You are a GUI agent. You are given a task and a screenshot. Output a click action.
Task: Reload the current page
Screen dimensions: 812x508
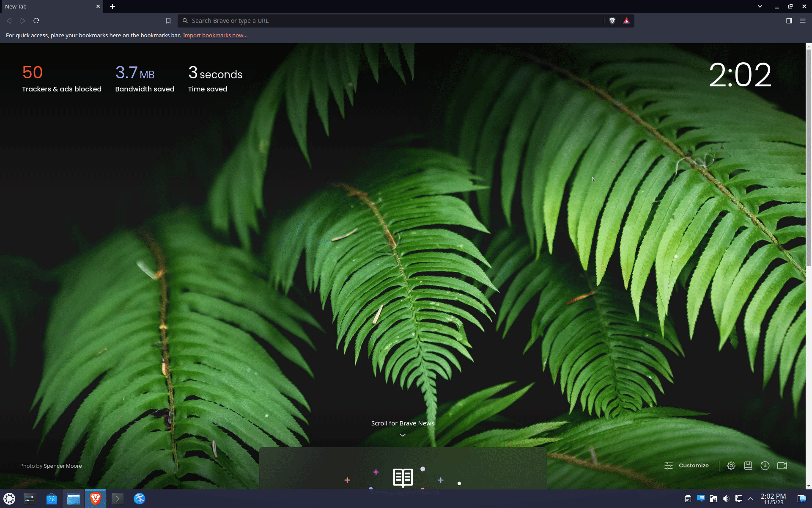click(36, 21)
